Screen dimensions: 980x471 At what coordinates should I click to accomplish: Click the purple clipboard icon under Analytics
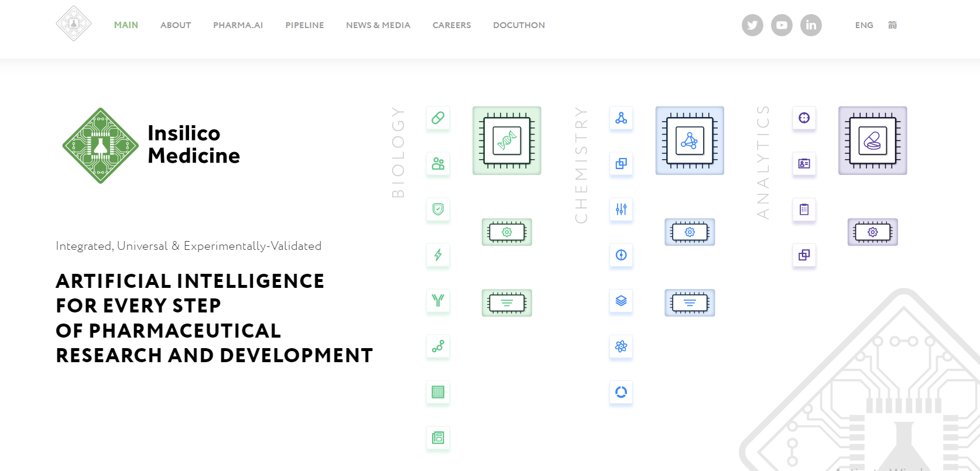(x=804, y=209)
